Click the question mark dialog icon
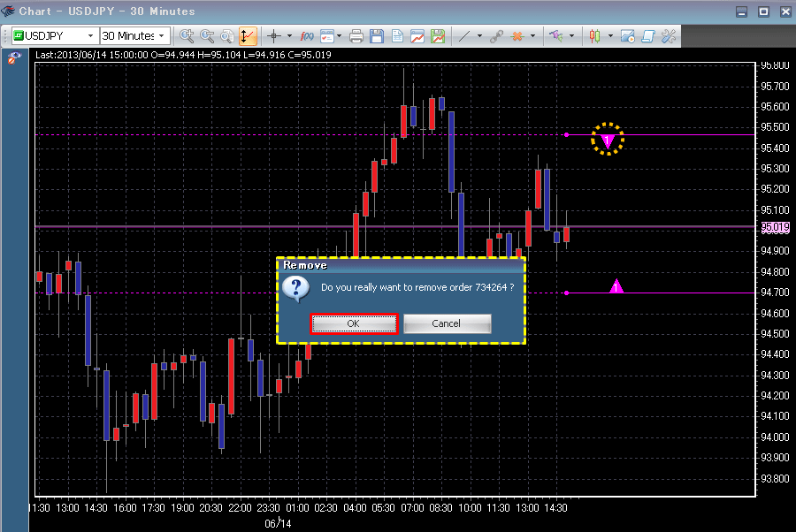The image size is (796, 532). (296, 289)
